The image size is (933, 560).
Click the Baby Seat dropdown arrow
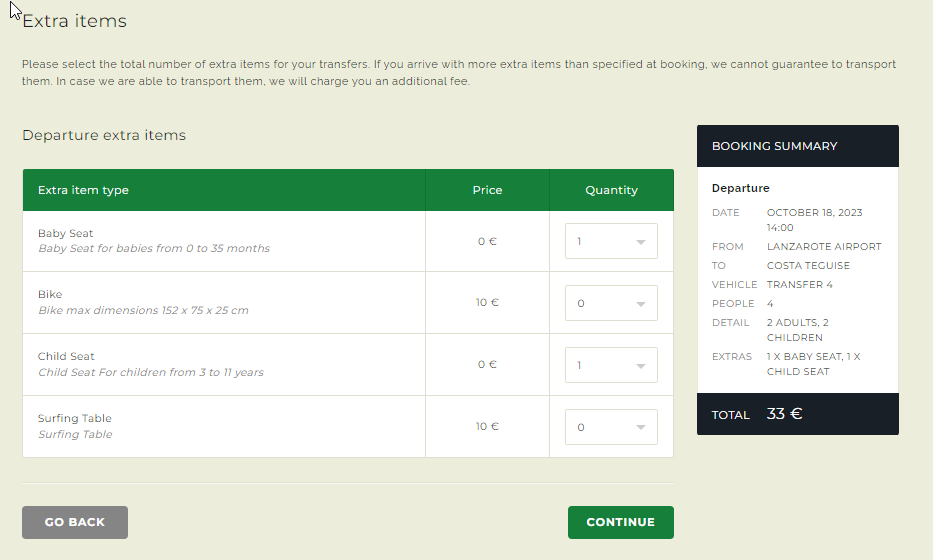pos(641,242)
